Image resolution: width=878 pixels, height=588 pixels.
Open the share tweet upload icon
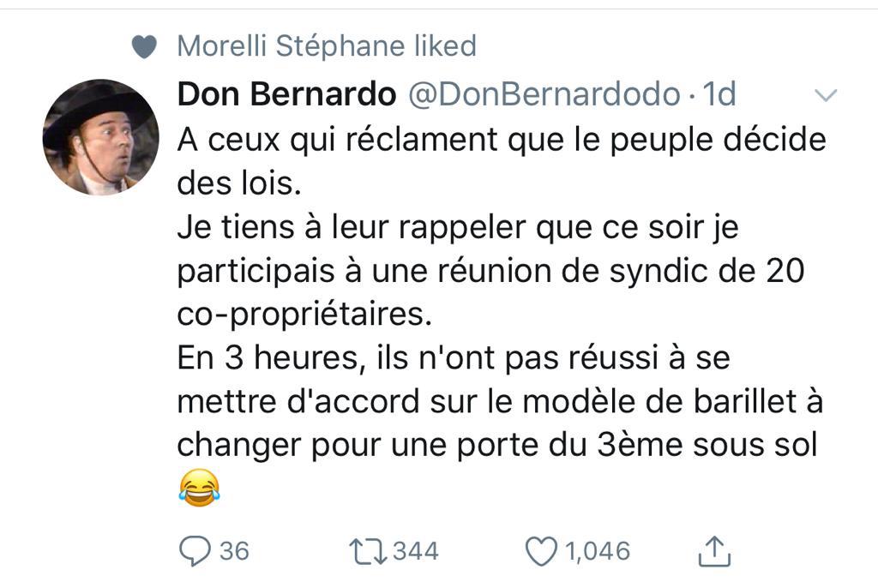click(x=714, y=551)
